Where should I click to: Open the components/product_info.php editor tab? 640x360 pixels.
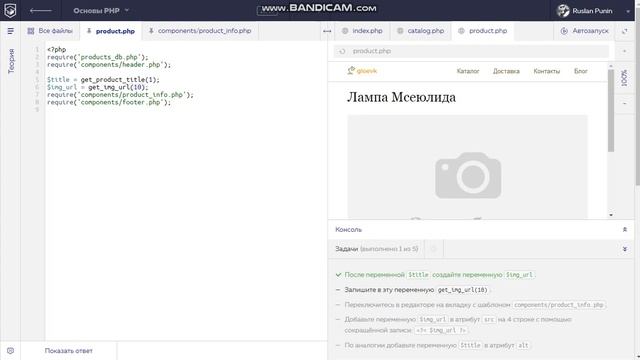pyautogui.click(x=200, y=31)
